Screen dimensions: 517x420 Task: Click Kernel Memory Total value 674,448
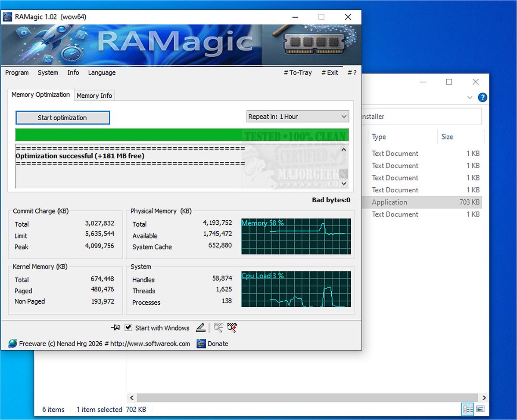click(103, 278)
